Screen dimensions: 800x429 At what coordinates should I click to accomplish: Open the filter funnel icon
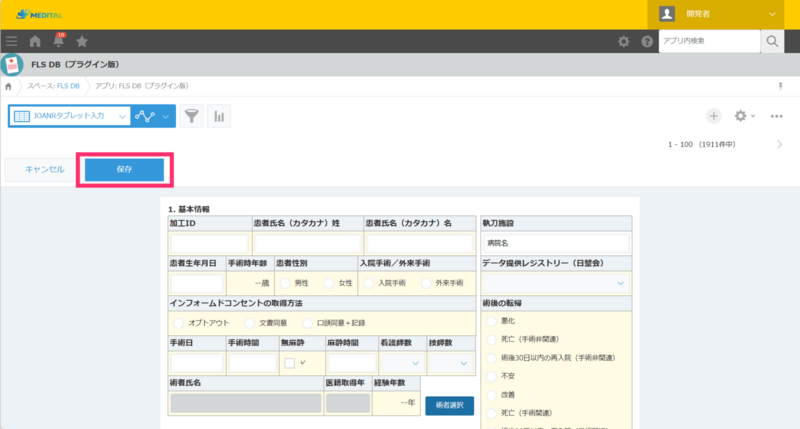192,116
